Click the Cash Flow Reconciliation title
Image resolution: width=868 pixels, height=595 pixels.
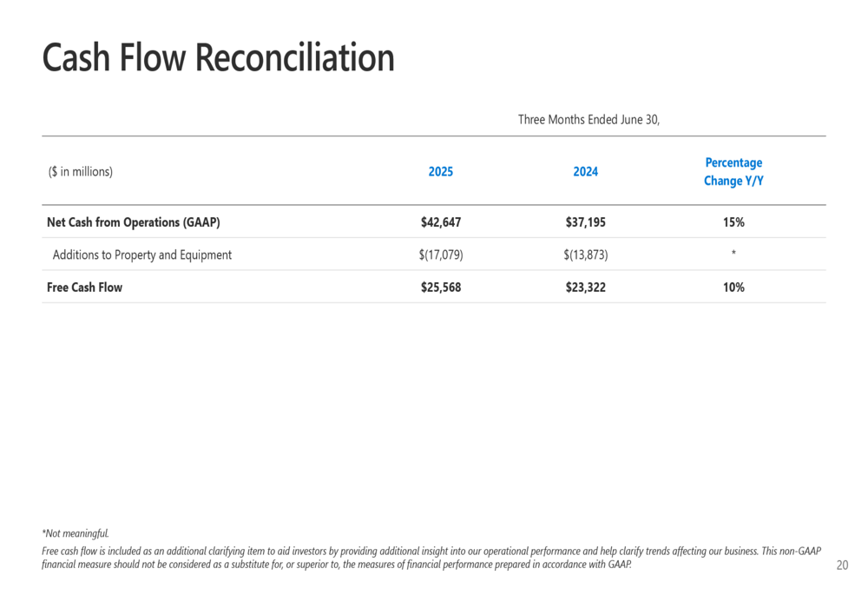point(218,57)
